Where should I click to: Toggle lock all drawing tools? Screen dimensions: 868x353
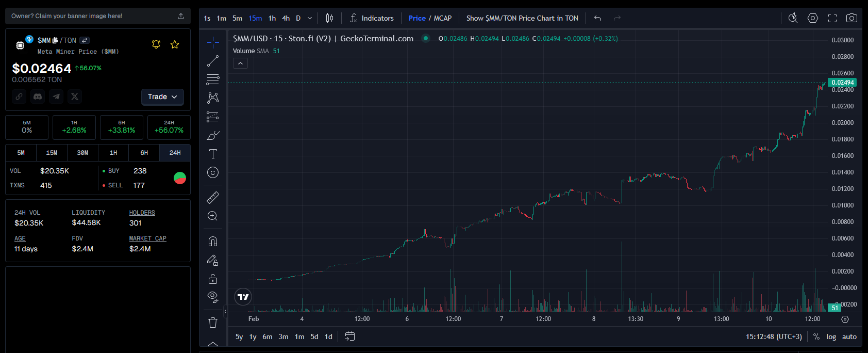(x=213, y=279)
